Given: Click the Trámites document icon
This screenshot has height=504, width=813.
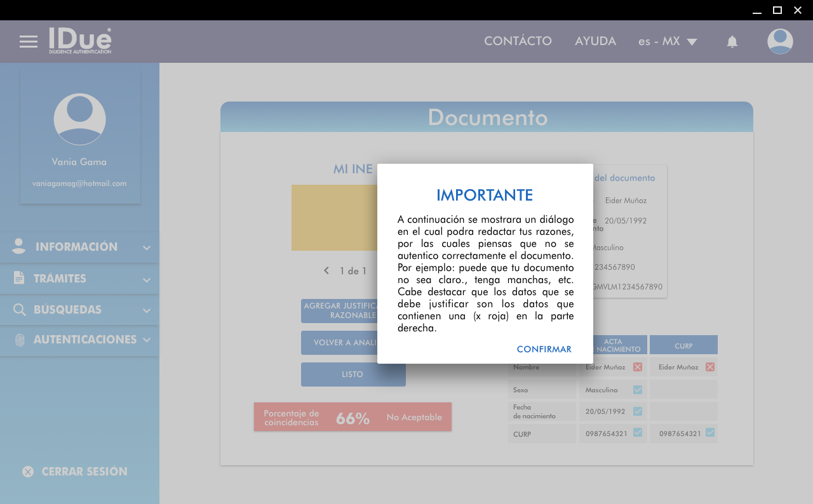Looking at the screenshot, I should 19,278.
